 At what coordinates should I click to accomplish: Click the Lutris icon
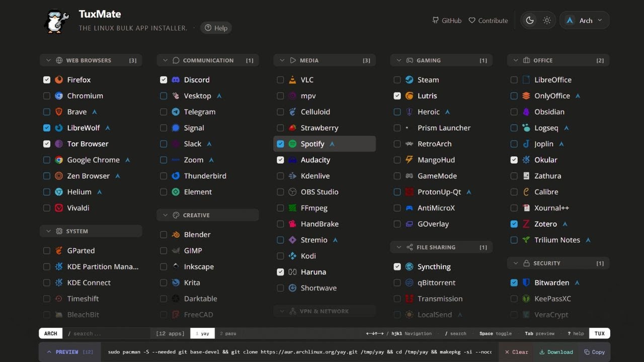(x=409, y=96)
